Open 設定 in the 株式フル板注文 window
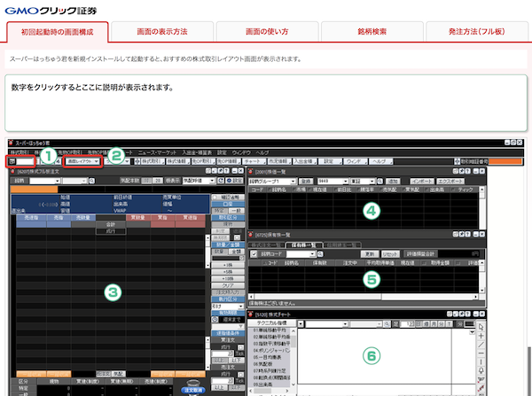 [234, 181]
